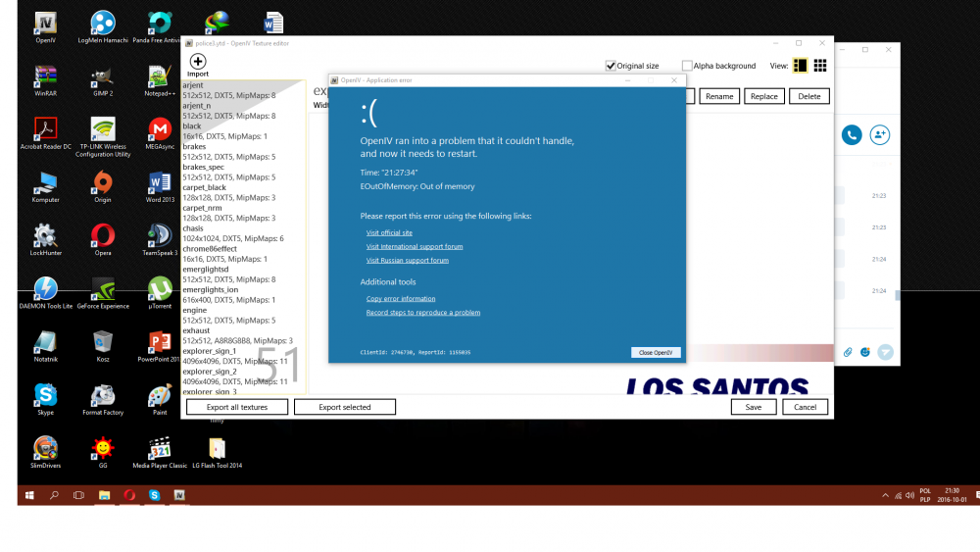Open the Windows Start menu

click(29, 495)
